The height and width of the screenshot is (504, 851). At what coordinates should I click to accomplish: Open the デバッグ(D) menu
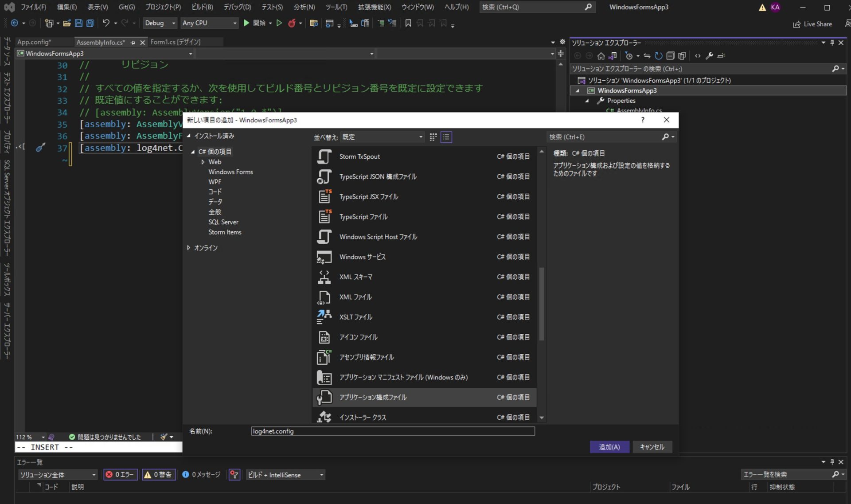pos(236,7)
